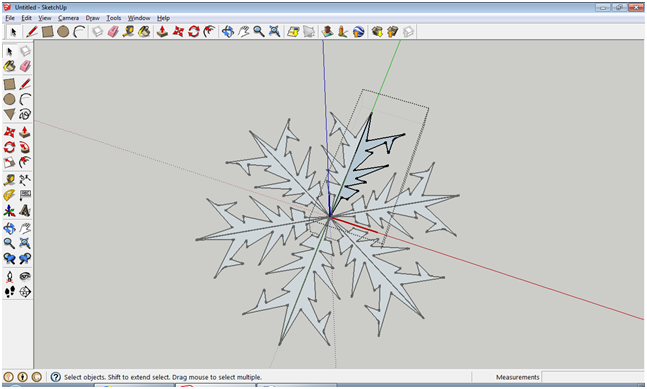Click the Zoom Extents icon in top toolbar
Screen dimensions: 647x389
tap(274, 31)
